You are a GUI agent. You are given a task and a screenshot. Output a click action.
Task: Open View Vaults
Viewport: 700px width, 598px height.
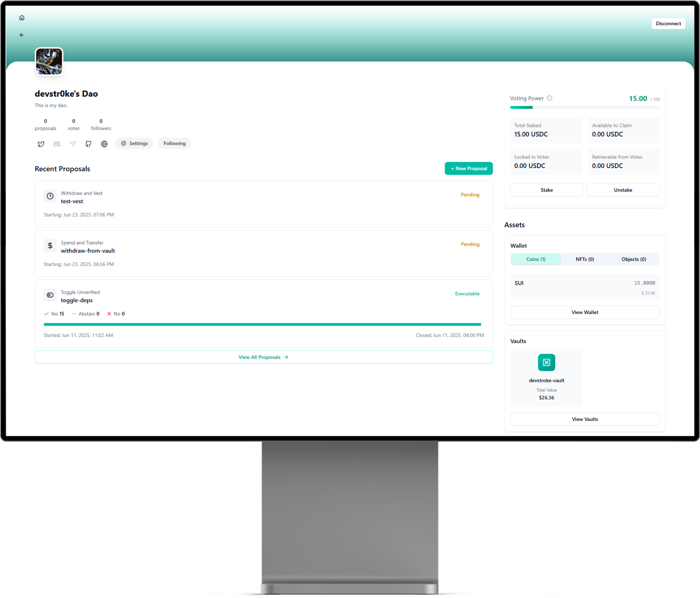click(x=585, y=419)
